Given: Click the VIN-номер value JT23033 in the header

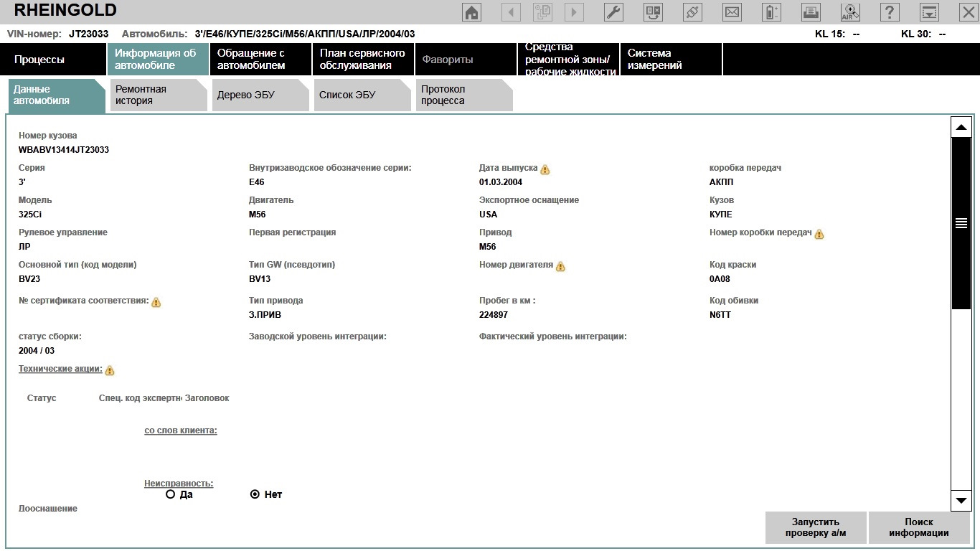Looking at the screenshot, I should tap(89, 34).
